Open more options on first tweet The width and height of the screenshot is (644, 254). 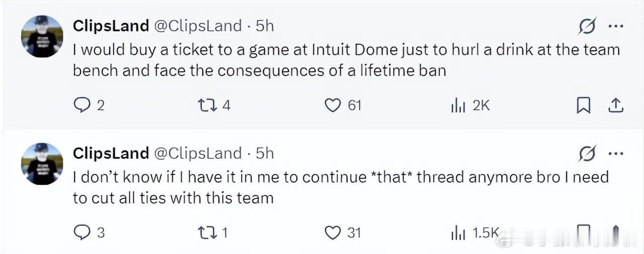616,26
